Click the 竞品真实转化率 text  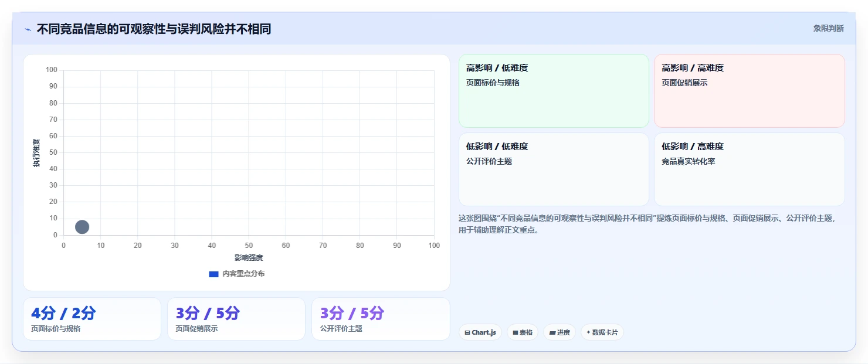[x=689, y=161]
